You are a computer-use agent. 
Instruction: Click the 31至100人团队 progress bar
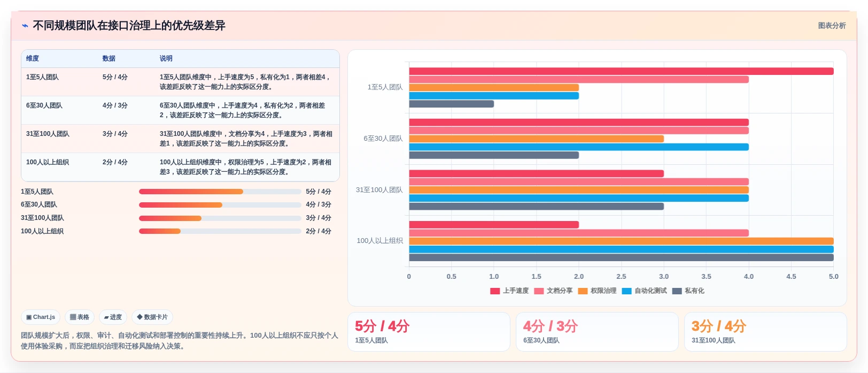(220, 218)
